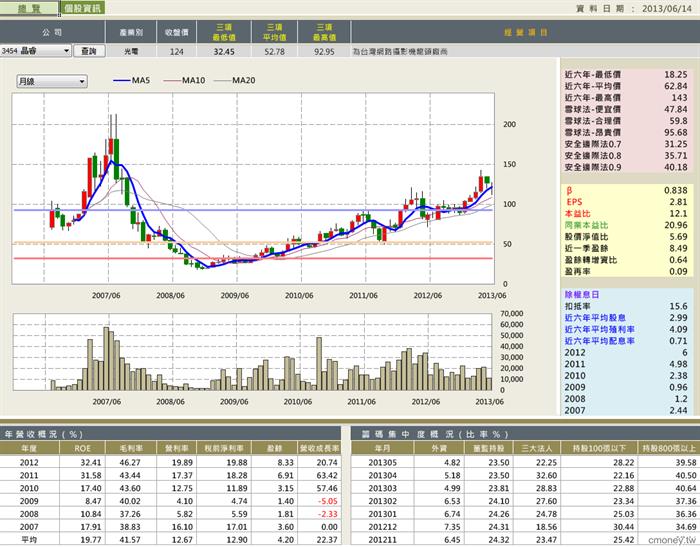Select the MA10 legend entry
Viewport: 700px width, 547px height.
[x=184, y=80]
